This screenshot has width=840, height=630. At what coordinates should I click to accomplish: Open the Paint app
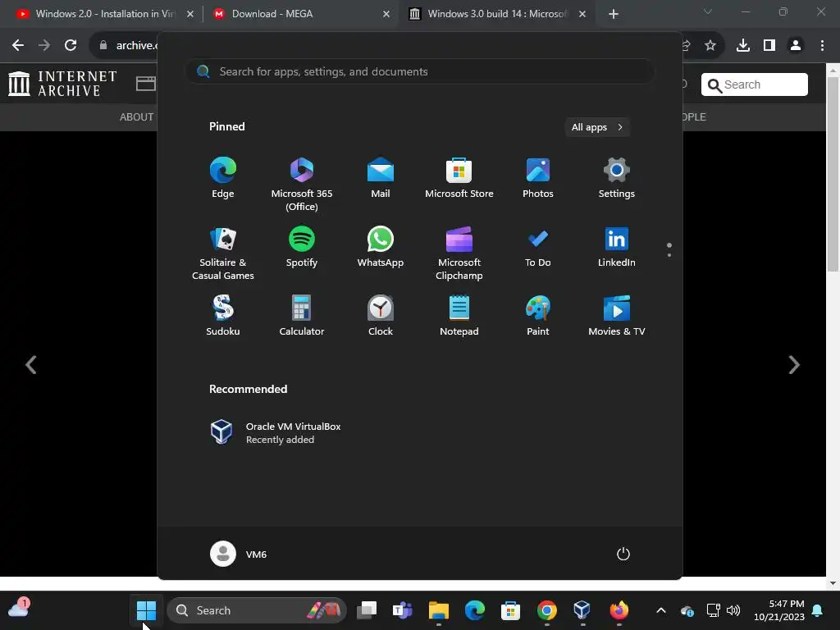[538, 316]
